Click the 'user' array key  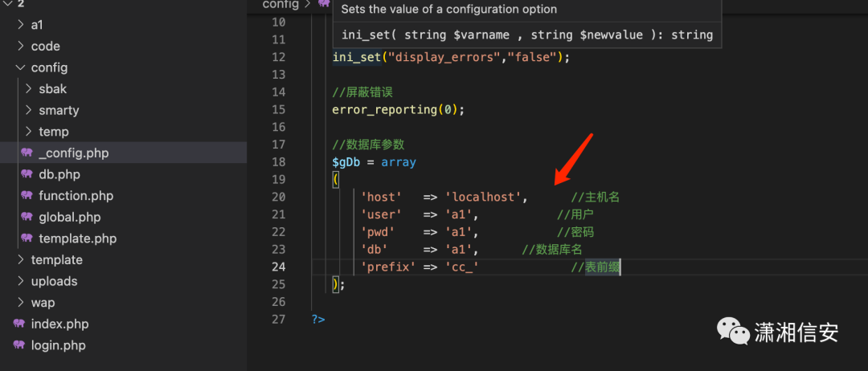click(x=381, y=214)
